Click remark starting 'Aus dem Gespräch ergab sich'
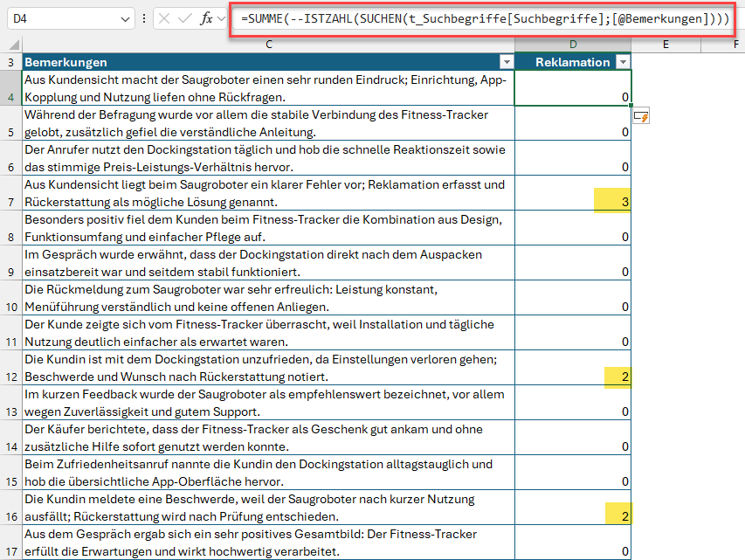Screen dimensions: 745x560 (268, 542)
